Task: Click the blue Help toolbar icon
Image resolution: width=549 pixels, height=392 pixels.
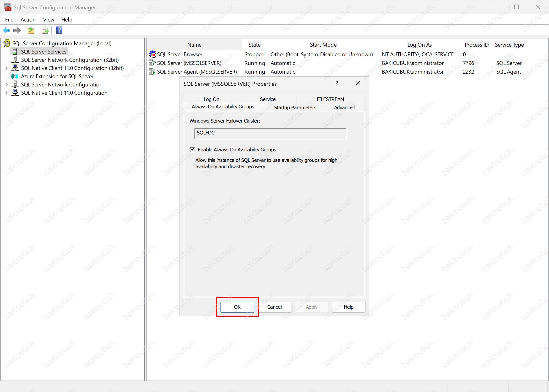Action: 59,30
